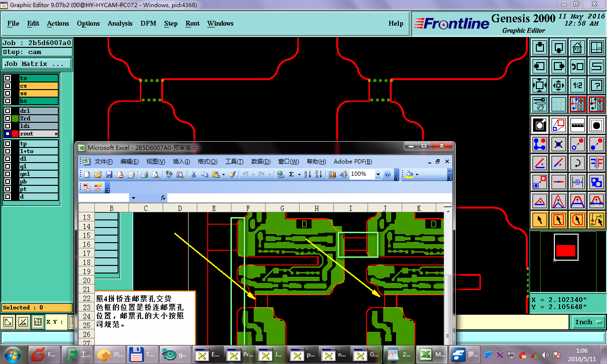This screenshot has width=607, height=364.
Task: Open the Excel fill color dropdown arrow
Action: coord(417,174)
